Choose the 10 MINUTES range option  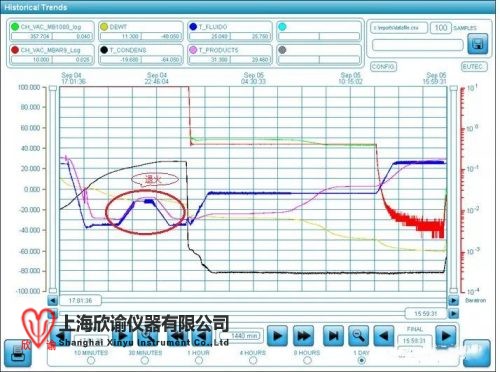click(91, 360)
